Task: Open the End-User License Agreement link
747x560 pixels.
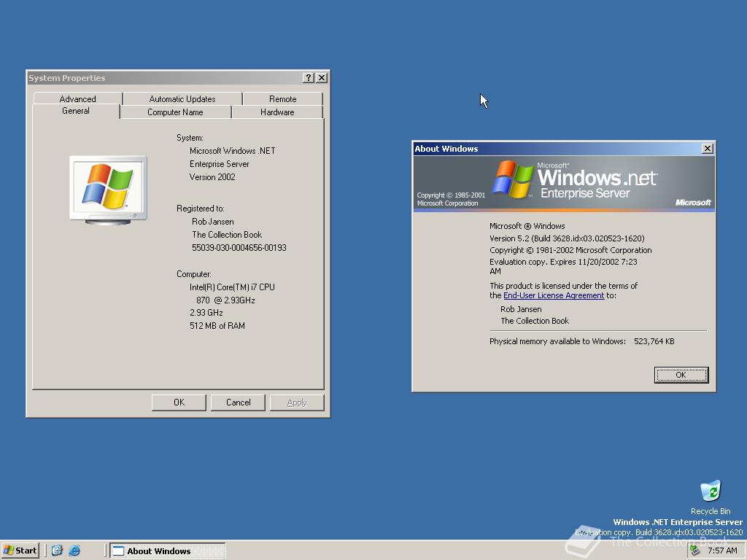Action: pyautogui.click(x=554, y=295)
